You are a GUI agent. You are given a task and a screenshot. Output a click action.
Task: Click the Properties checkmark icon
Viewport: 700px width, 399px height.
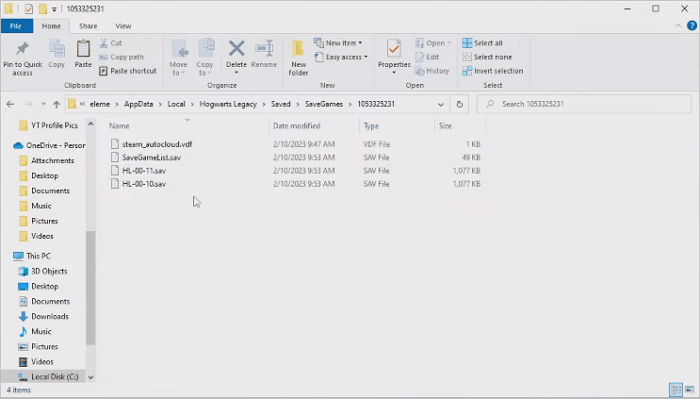(x=394, y=48)
